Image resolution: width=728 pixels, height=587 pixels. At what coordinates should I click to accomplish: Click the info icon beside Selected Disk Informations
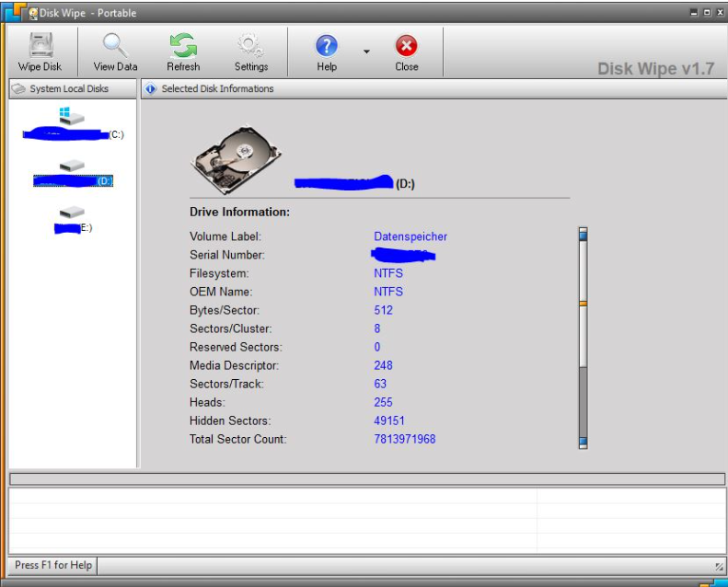tap(150, 88)
